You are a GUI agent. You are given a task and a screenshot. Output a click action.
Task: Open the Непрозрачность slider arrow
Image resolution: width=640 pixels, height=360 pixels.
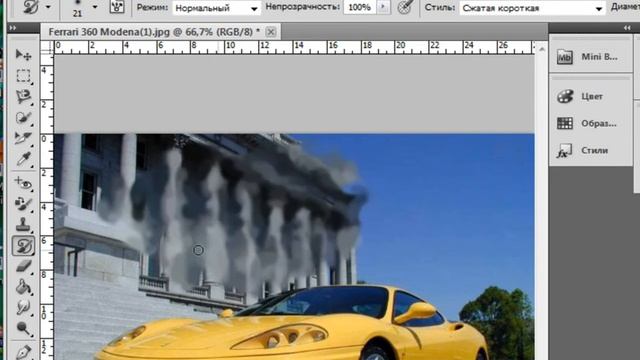[x=383, y=7]
